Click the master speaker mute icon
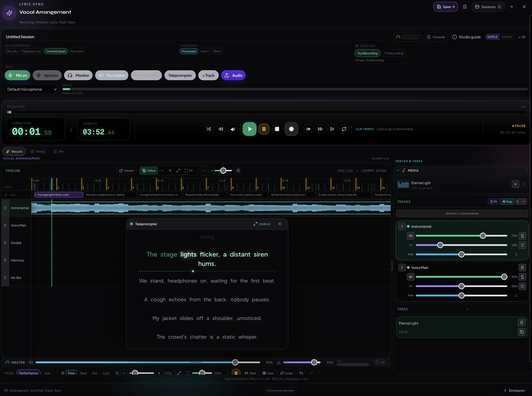Image resolution: width=532 pixels, height=396 pixels. 31,363
